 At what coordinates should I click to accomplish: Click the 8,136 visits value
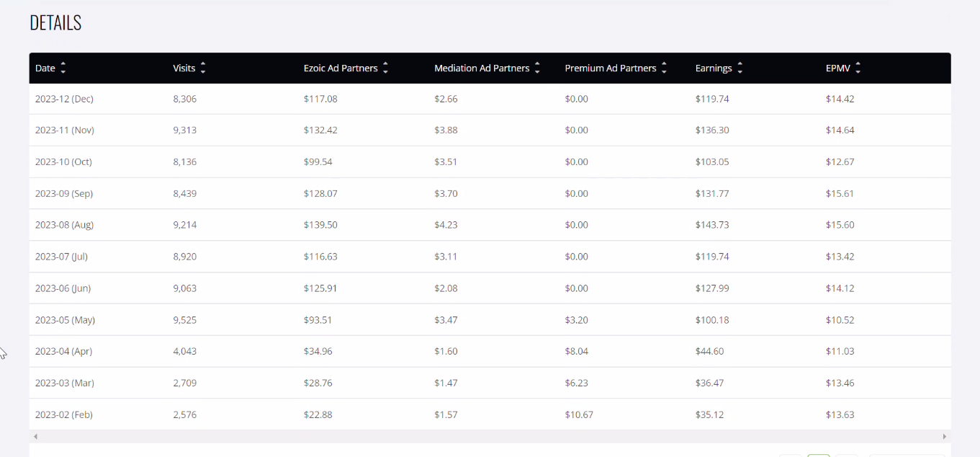pos(185,161)
